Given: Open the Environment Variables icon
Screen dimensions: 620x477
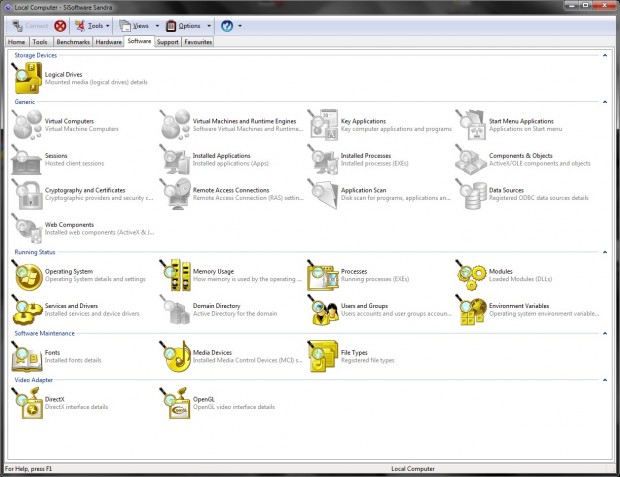Looking at the screenshot, I should click(471, 309).
